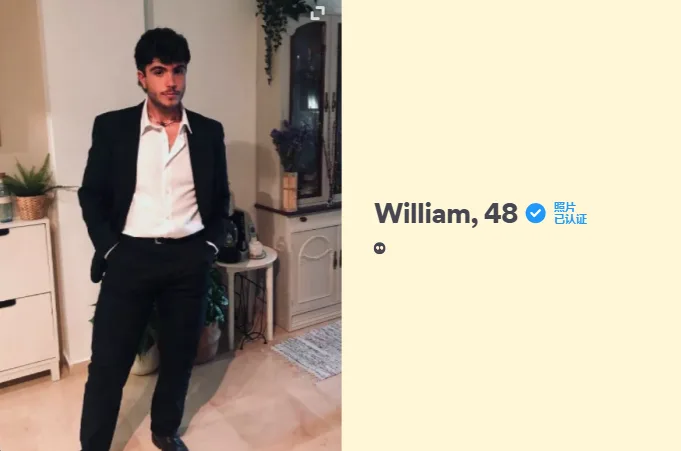Image resolution: width=681 pixels, height=451 pixels.
Task: Click the white shirt in the photo
Action: pos(163,182)
